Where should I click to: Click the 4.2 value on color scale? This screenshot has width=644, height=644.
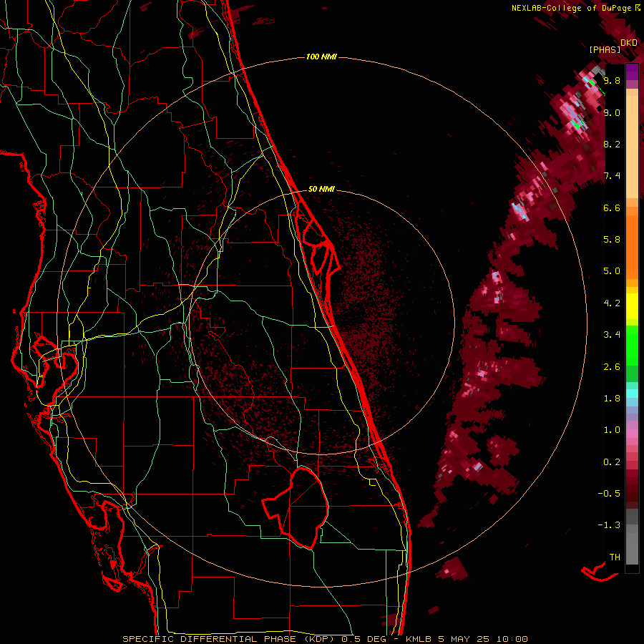click(x=612, y=303)
